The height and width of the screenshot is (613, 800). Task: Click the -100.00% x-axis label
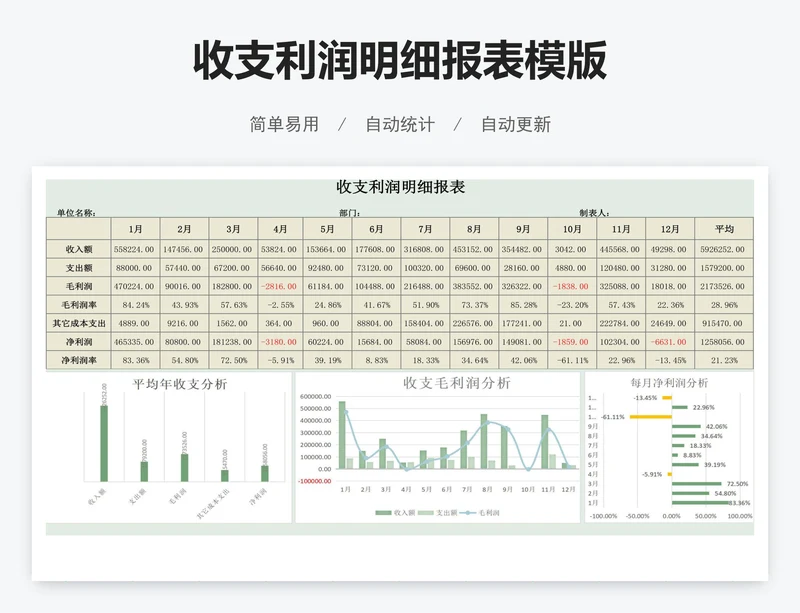[x=604, y=516]
